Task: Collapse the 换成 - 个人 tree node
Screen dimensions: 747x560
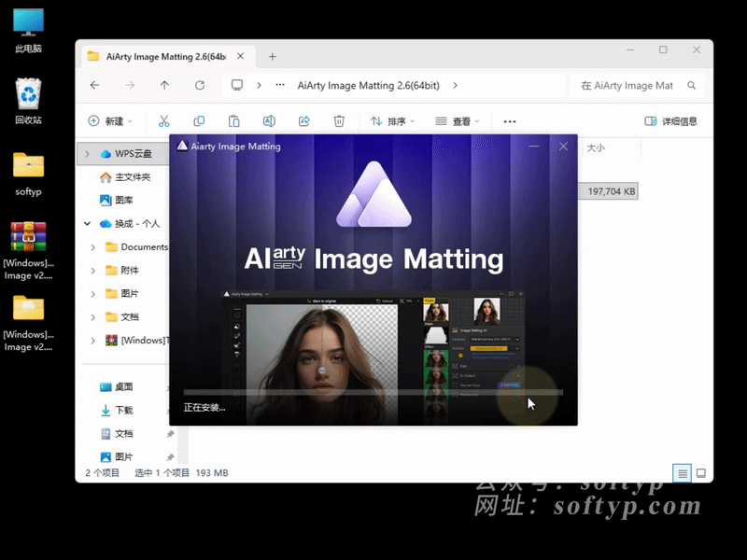Action: tap(87, 223)
